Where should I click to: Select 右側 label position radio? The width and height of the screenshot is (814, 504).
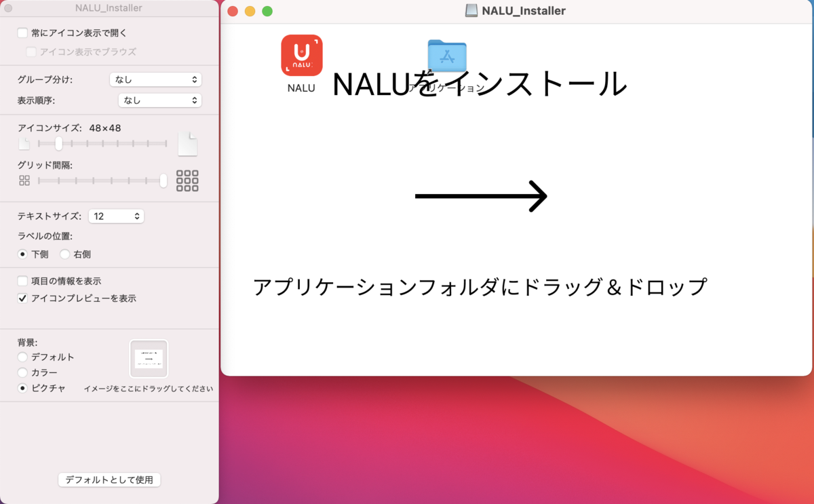(x=65, y=254)
